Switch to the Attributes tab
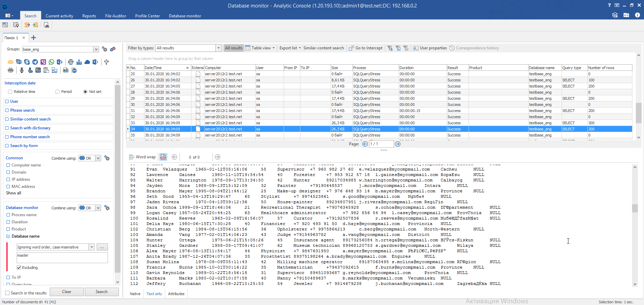 pos(176,294)
